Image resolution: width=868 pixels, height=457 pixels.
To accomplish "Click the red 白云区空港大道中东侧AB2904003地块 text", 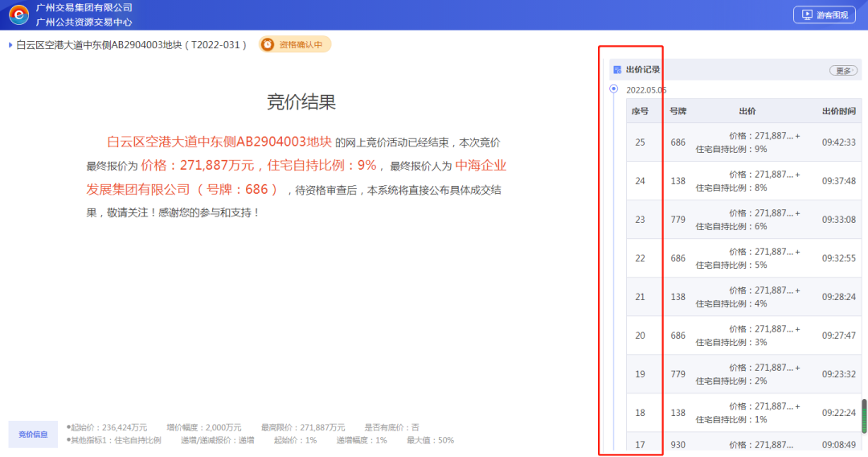I will [x=219, y=142].
